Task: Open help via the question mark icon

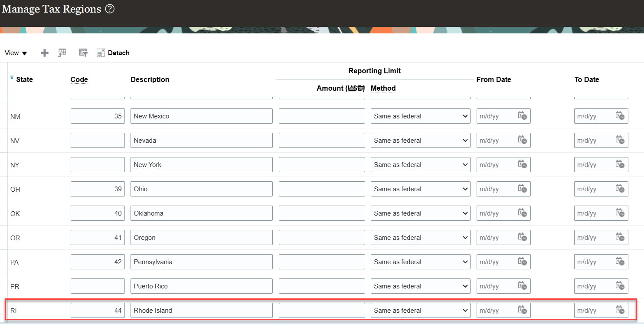Action: pyautogui.click(x=110, y=9)
